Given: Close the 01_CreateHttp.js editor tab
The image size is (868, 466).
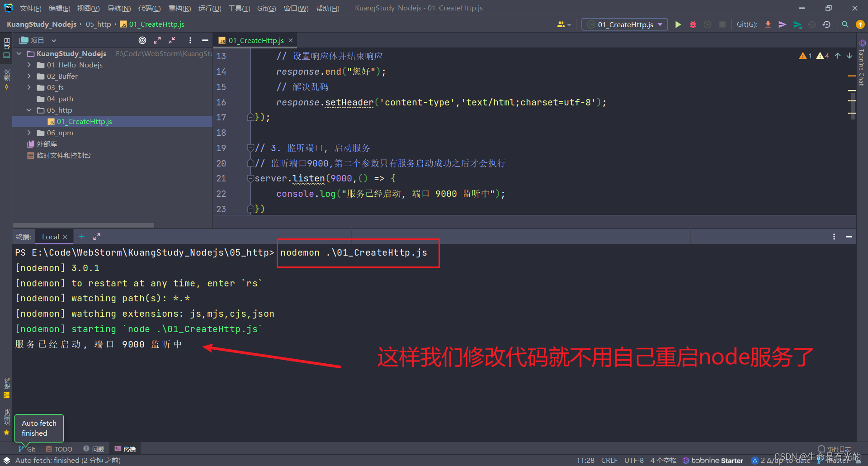Looking at the screenshot, I should (x=291, y=40).
